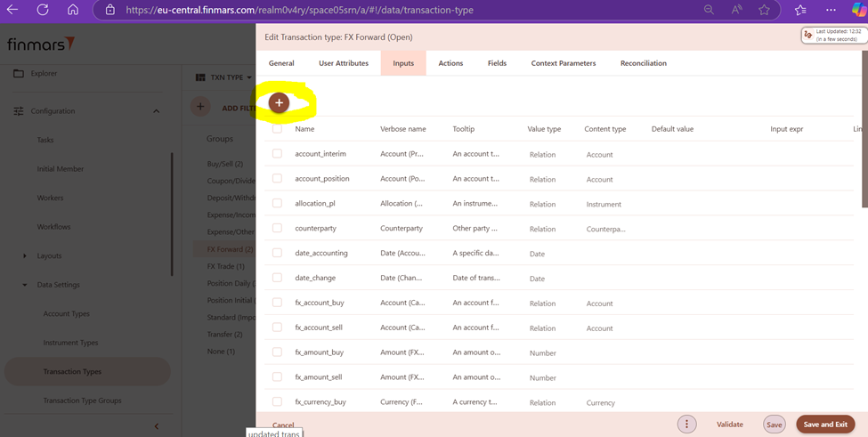Check the allocation_pl row checkbox
This screenshot has width=868, height=437.
[278, 204]
